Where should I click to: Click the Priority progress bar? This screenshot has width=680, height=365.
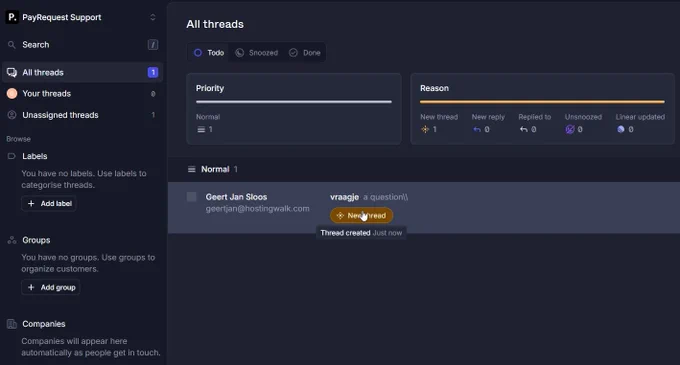[x=294, y=102]
